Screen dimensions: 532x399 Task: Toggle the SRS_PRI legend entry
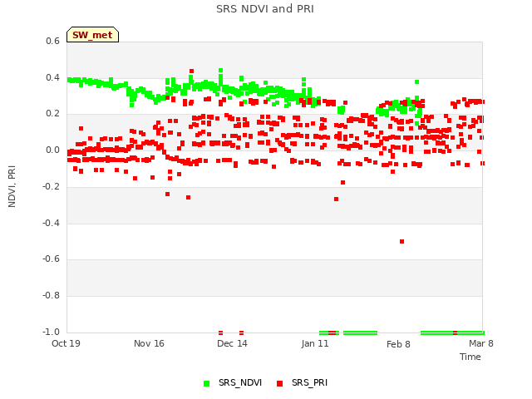coord(302,383)
